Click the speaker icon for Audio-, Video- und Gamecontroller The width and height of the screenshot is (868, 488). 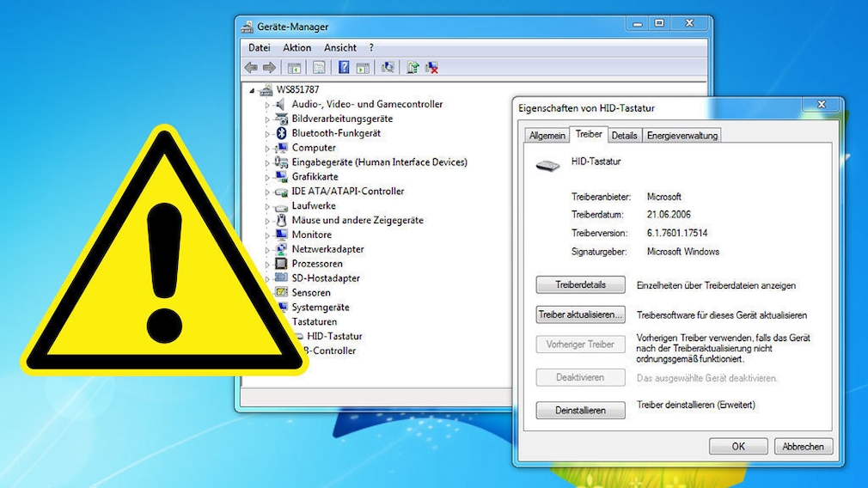click(x=281, y=104)
